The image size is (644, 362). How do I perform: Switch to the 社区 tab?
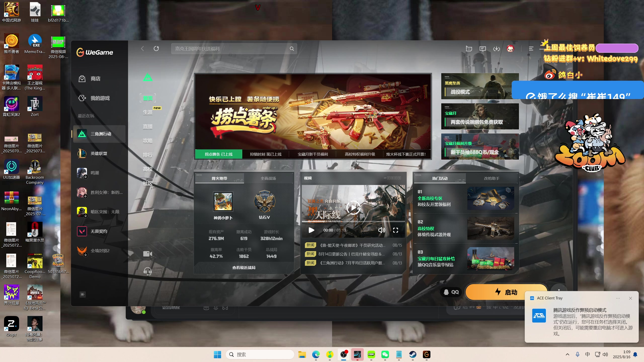(148, 184)
